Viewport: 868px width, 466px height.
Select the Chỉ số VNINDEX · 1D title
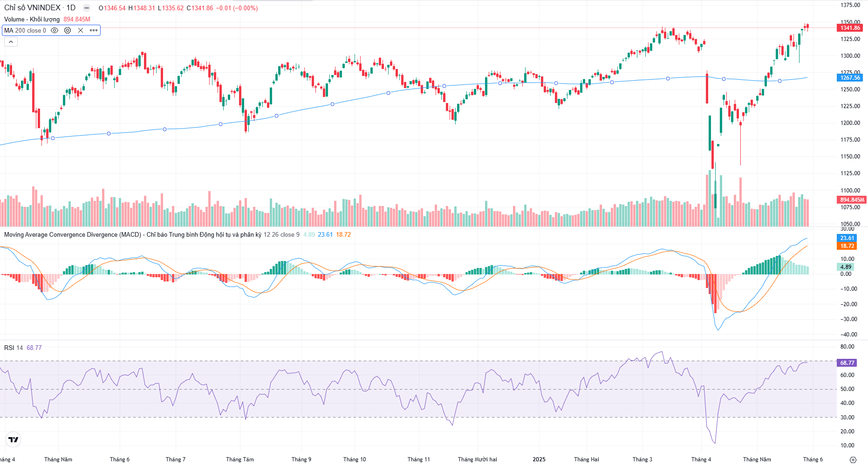40,8
